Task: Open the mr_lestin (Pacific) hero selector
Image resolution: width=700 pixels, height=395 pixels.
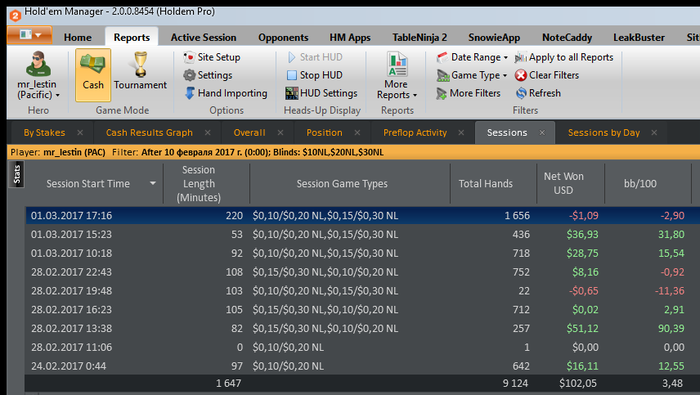Action: point(38,75)
